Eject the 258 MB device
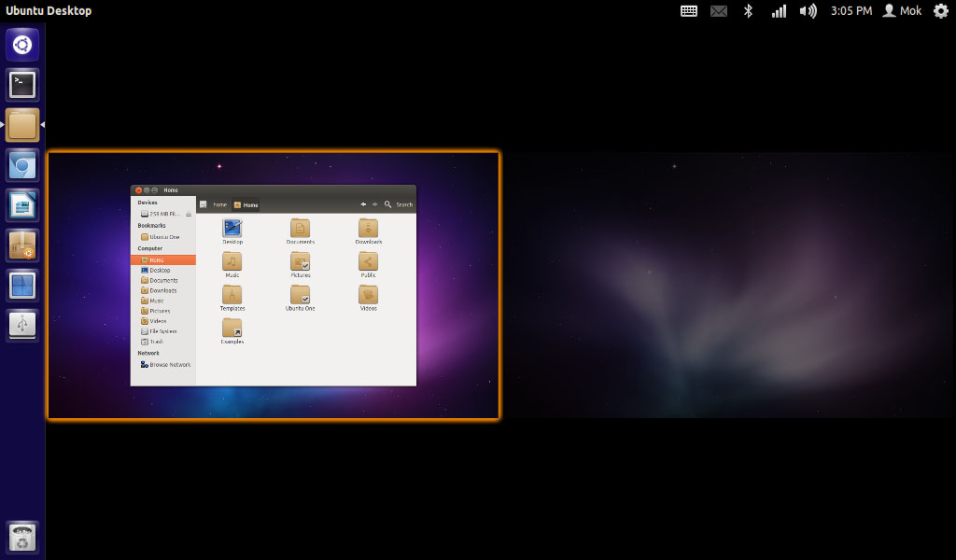Screen dimensions: 956x560 click(x=189, y=214)
